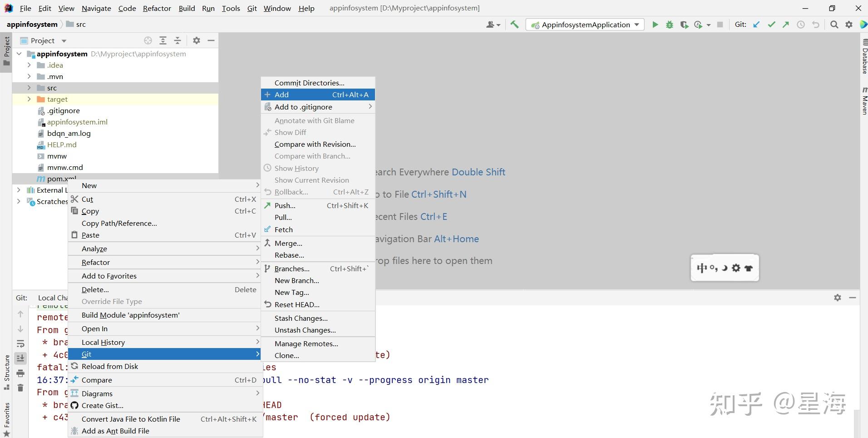868x438 pixels.
Task: Select Copy Path/Reference... in context menu
Action: [165, 223]
